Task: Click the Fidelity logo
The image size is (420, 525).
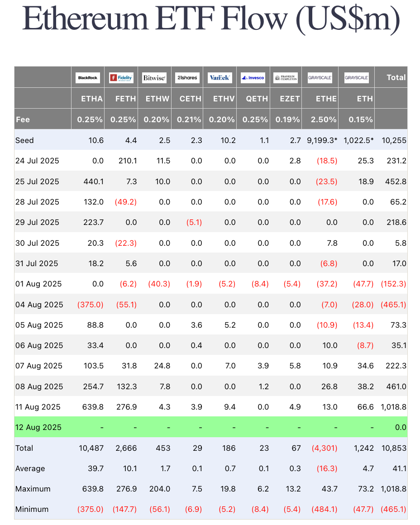Action: 121,78
